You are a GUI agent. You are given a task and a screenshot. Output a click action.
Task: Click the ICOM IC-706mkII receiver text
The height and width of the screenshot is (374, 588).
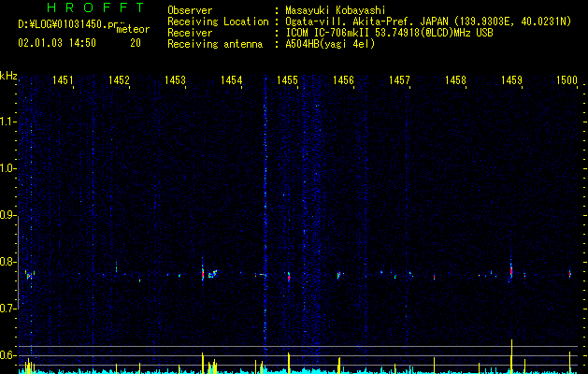(x=389, y=33)
